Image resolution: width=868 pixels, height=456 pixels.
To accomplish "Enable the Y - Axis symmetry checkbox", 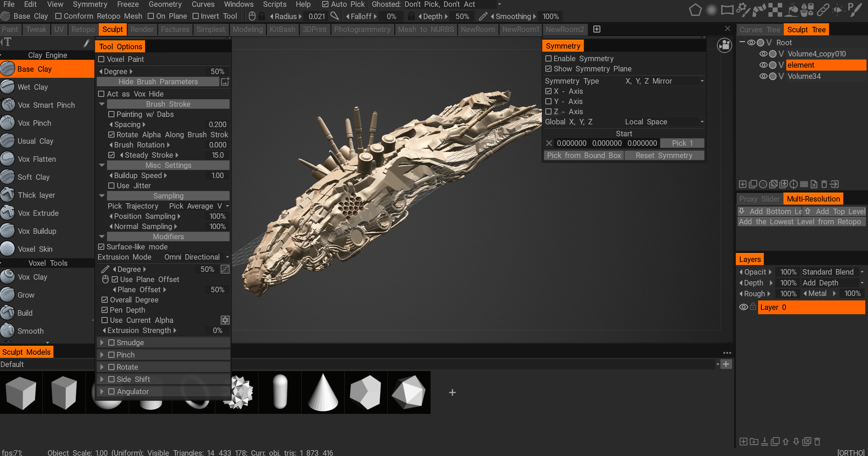I will click(x=548, y=101).
